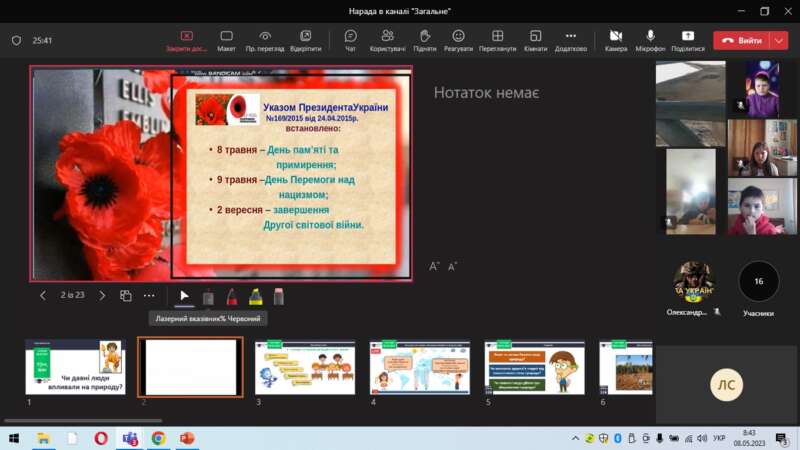Viewport: 800px width, 450px height.
Task: Choose the yellow highlighter tool
Action: click(255, 296)
